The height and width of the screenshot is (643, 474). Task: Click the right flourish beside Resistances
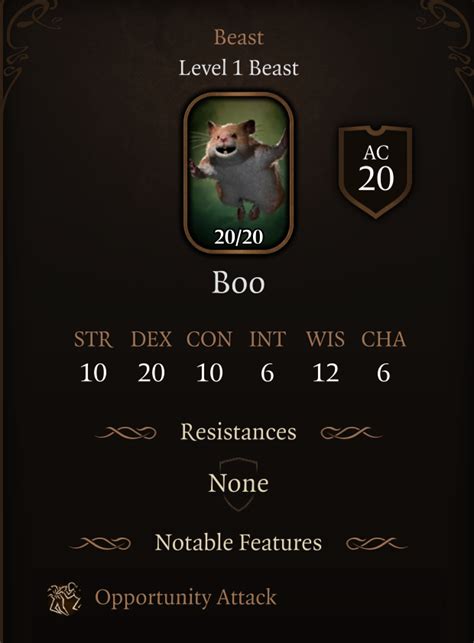(351, 433)
